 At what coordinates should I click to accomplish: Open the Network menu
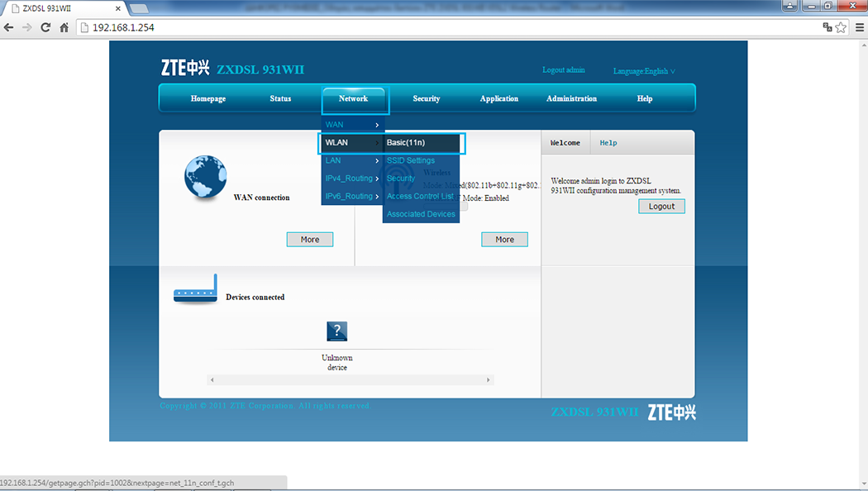pyautogui.click(x=353, y=98)
